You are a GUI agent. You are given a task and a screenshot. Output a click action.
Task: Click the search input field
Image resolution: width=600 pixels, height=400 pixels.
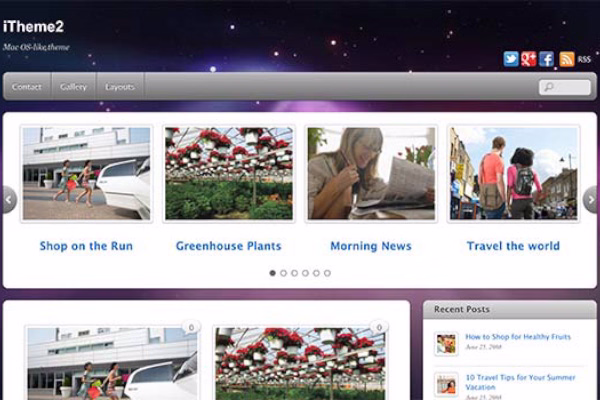click(565, 87)
